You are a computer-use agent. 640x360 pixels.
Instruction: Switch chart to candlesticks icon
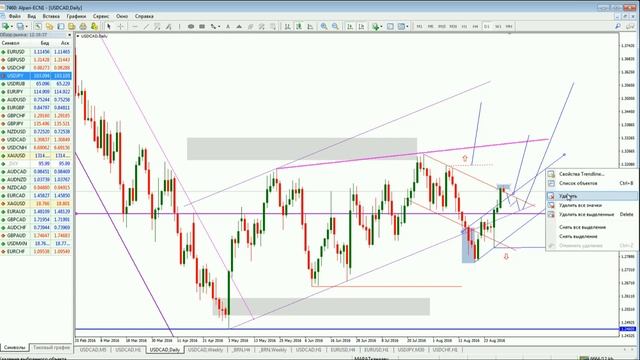pyautogui.click(x=299, y=26)
